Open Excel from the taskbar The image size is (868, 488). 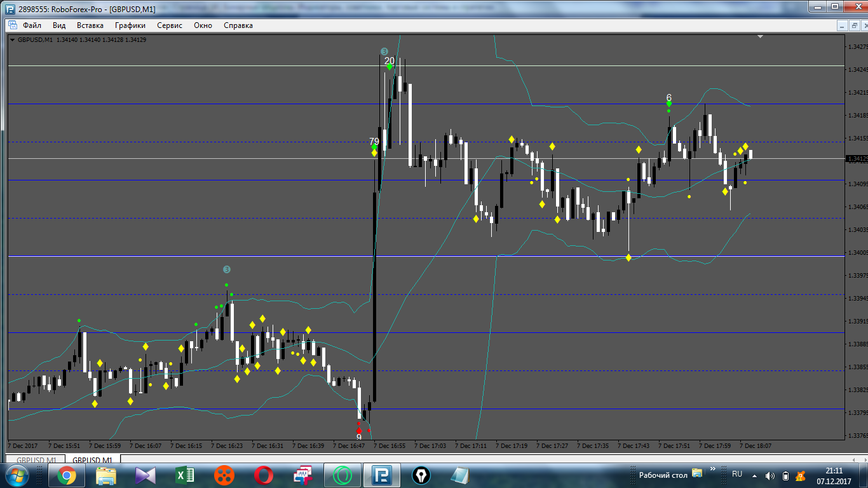tap(185, 475)
